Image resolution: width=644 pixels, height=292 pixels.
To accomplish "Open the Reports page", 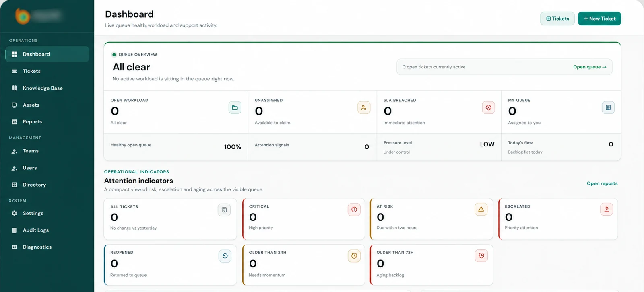I will (47, 122).
